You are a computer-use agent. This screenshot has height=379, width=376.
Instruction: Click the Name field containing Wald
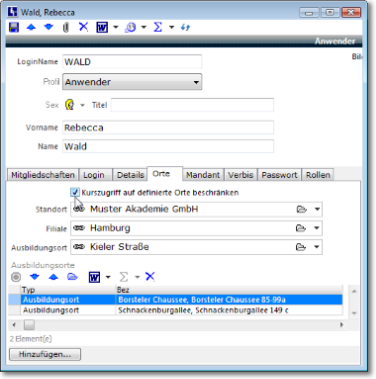coord(168,146)
